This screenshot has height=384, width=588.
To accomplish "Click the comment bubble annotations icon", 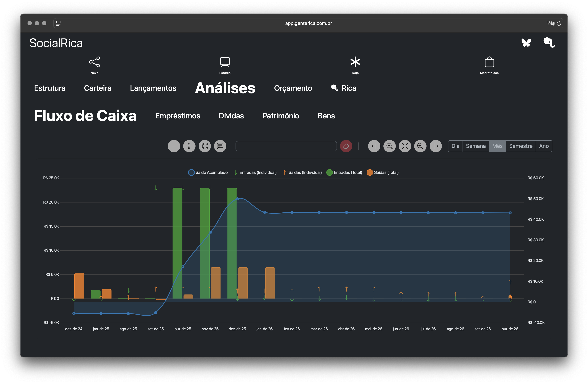I will 220,146.
